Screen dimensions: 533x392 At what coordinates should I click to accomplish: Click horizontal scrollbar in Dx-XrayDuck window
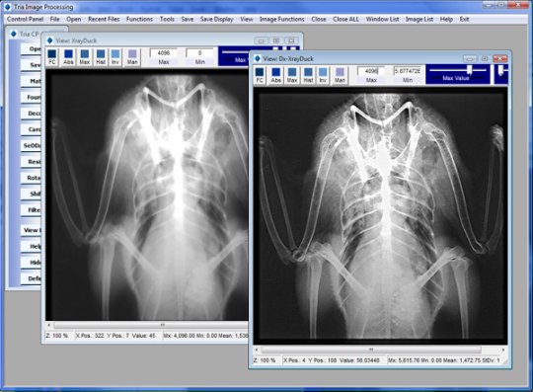pyautogui.click(x=371, y=350)
